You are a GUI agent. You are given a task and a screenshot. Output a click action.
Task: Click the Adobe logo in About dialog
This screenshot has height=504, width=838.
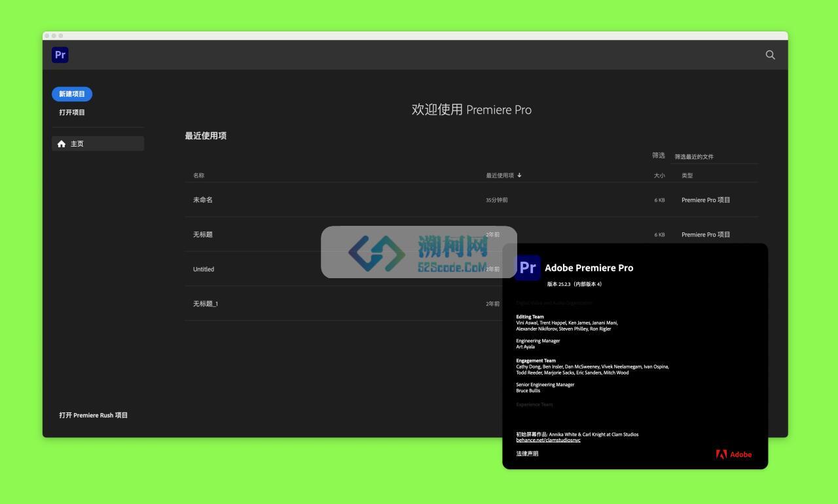(x=734, y=454)
